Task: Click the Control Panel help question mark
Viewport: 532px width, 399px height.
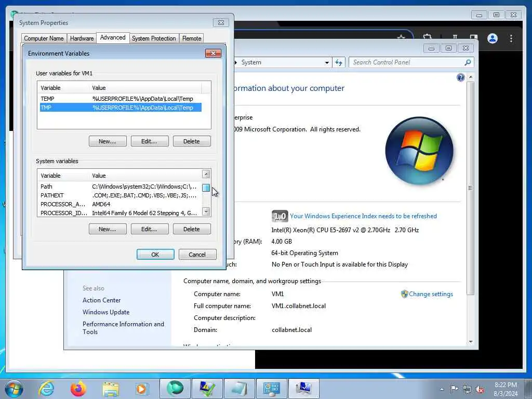Action: [x=460, y=78]
